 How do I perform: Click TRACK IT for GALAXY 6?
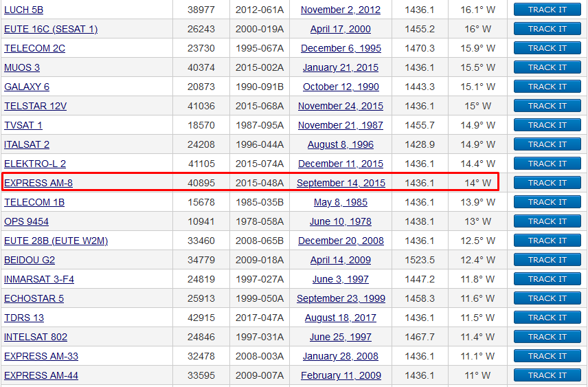click(x=547, y=87)
